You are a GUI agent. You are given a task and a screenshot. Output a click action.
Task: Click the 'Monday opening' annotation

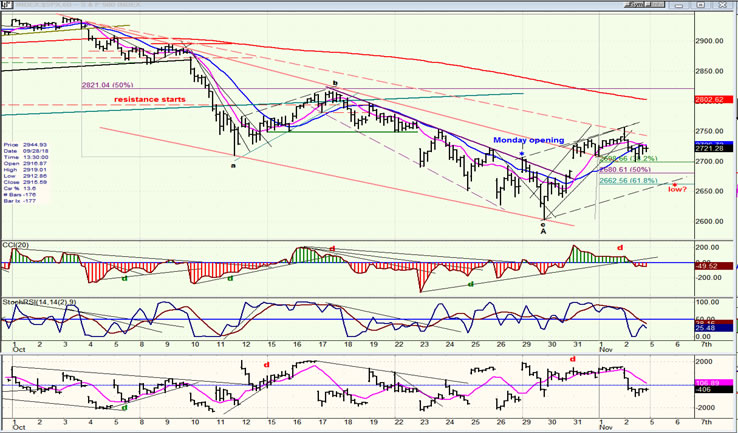529,140
